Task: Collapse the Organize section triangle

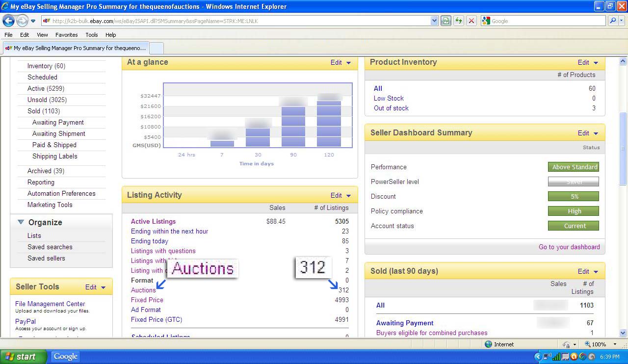Action: (x=21, y=222)
